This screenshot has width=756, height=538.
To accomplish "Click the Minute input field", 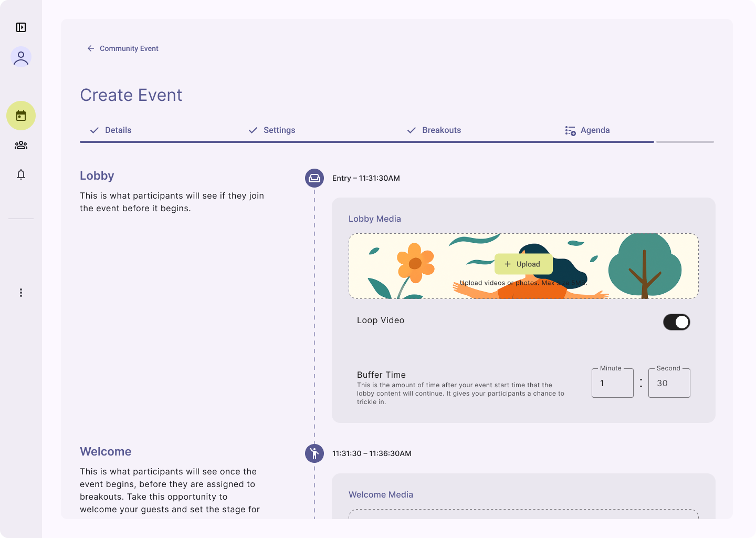I will [612, 384].
